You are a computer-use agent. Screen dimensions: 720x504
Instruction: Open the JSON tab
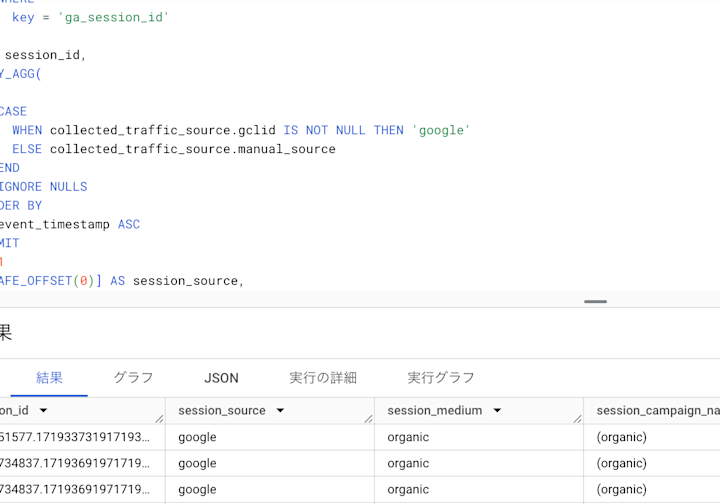221,378
